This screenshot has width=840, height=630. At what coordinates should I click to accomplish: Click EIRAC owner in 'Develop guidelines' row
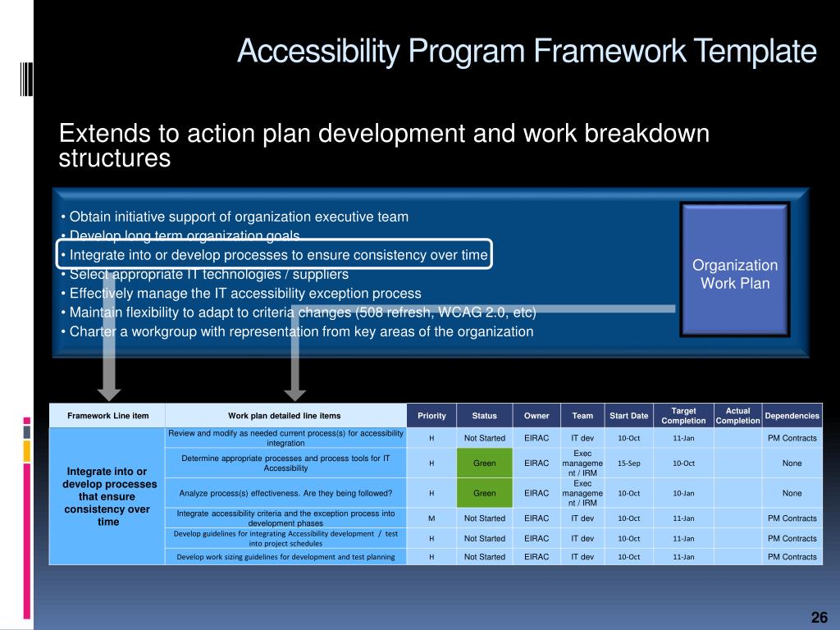(x=536, y=538)
